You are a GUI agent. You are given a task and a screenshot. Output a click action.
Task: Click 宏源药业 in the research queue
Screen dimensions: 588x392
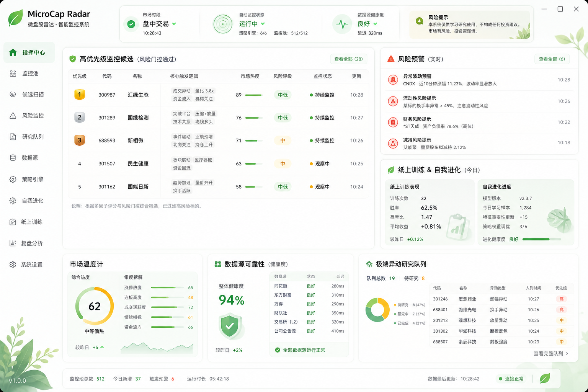coord(467,299)
